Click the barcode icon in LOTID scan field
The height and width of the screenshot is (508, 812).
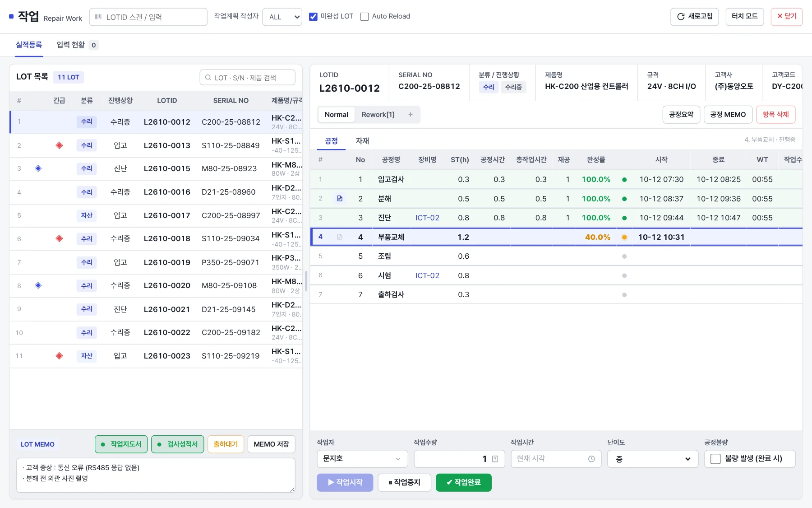pos(98,17)
